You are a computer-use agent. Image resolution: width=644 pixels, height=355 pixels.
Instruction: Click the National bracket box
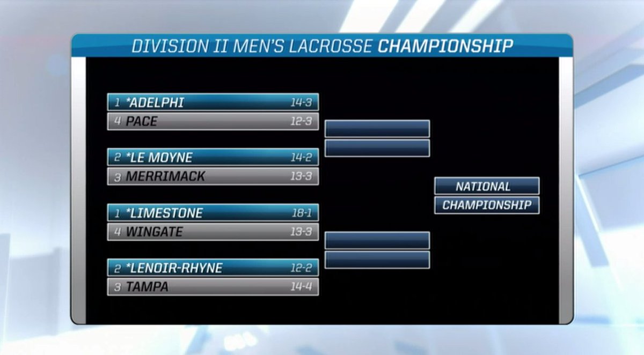(487, 187)
